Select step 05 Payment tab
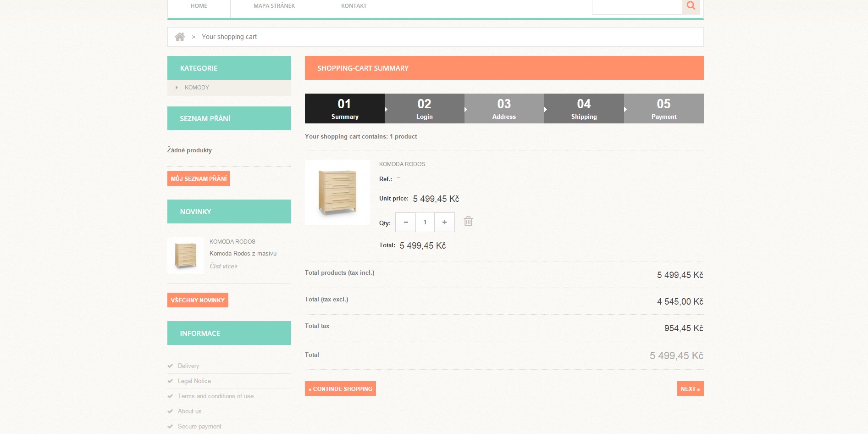The height and width of the screenshot is (434, 868). 664,109
